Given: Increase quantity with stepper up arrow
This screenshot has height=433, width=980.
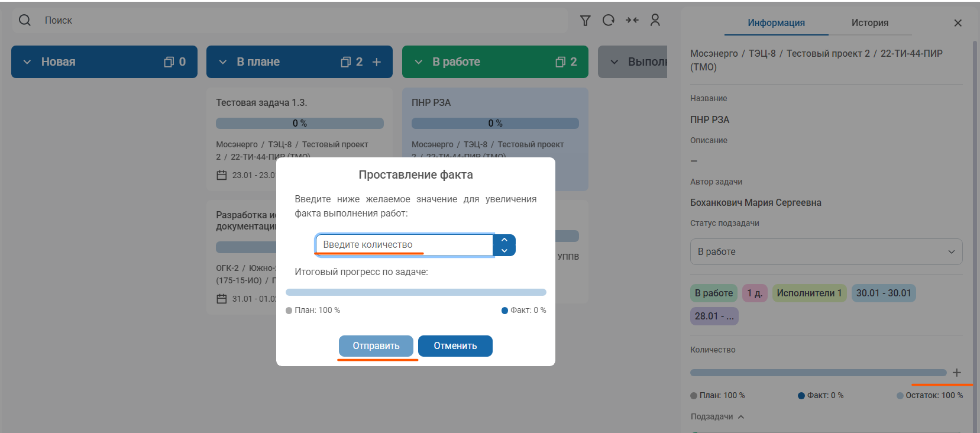Looking at the screenshot, I should point(504,240).
